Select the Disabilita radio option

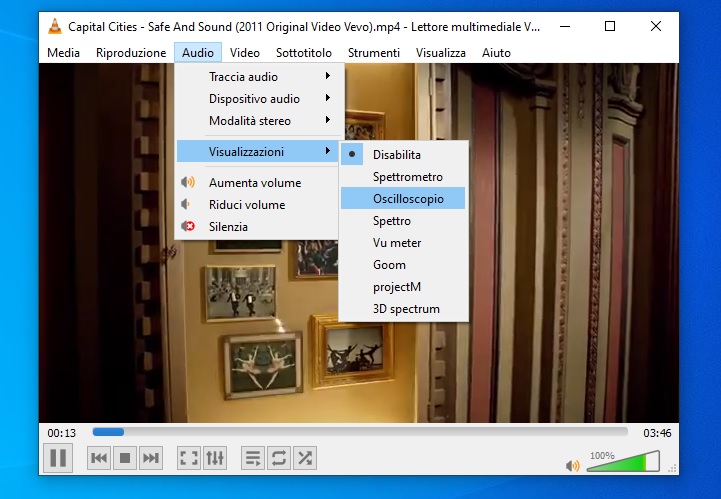point(403,155)
